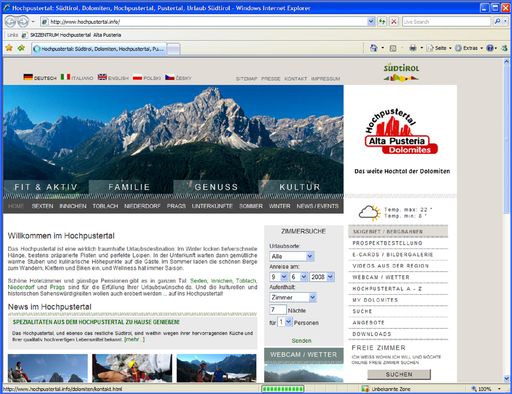Viewport: 512px width, 394px height.
Task: Open the Seite menu dropdown
Action: tap(450, 48)
